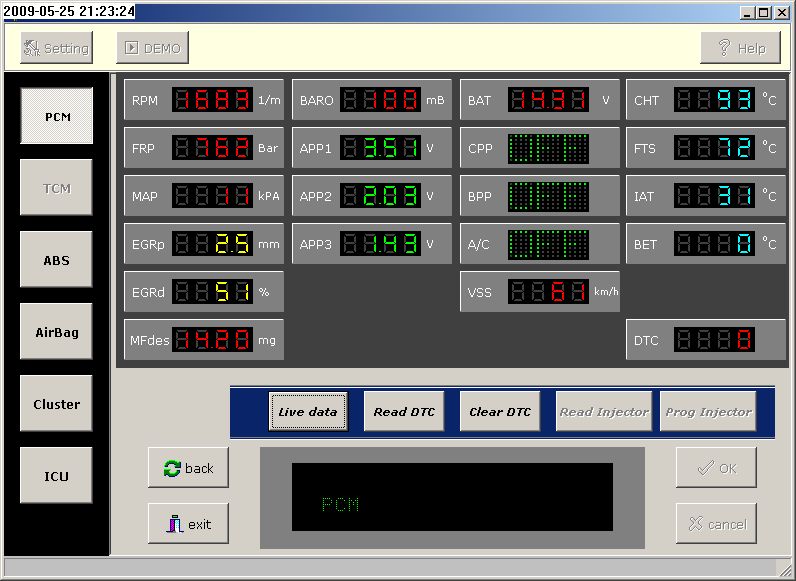Click the DTC count display

(714, 340)
